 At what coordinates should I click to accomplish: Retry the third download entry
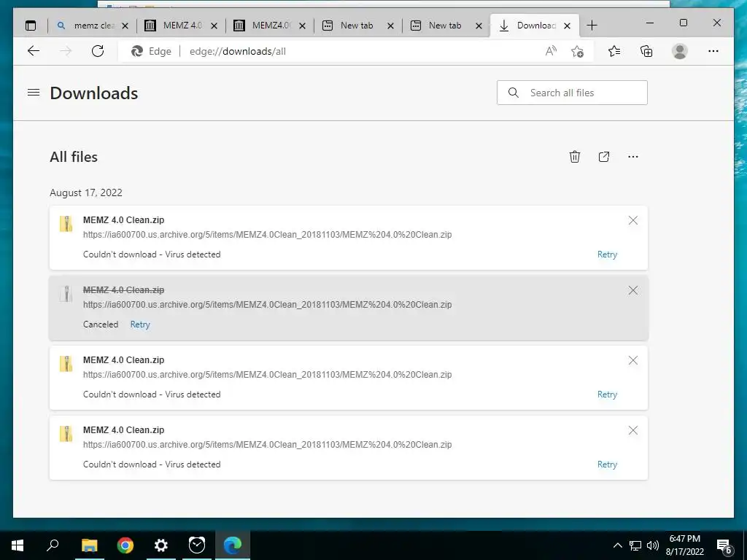pos(607,394)
